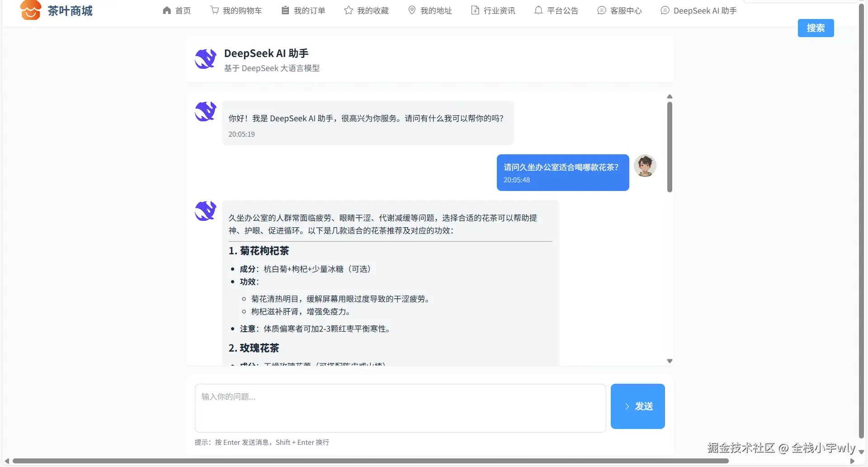Click the timestamp 20:05:48
This screenshot has height=467, width=868.
pos(517,180)
